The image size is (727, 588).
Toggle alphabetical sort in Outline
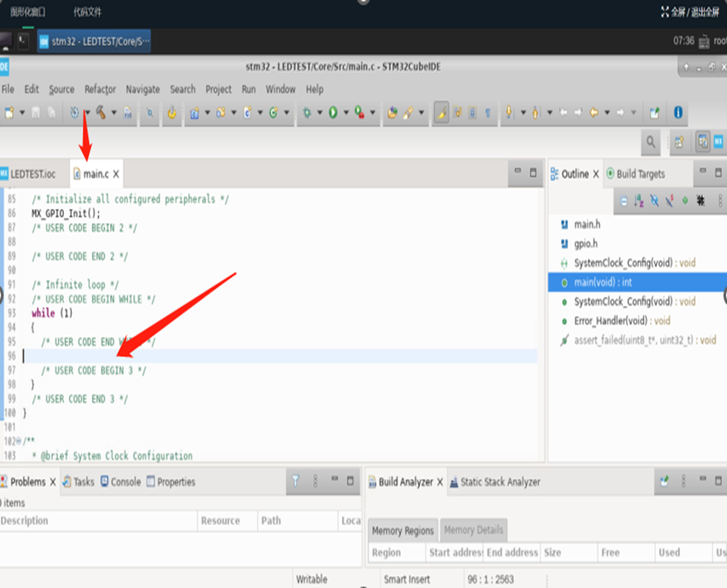pos(639,200)
